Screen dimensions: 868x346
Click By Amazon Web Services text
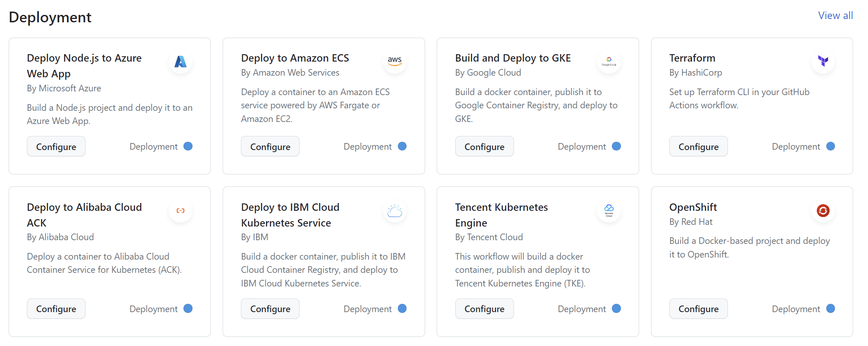(290, 73)
